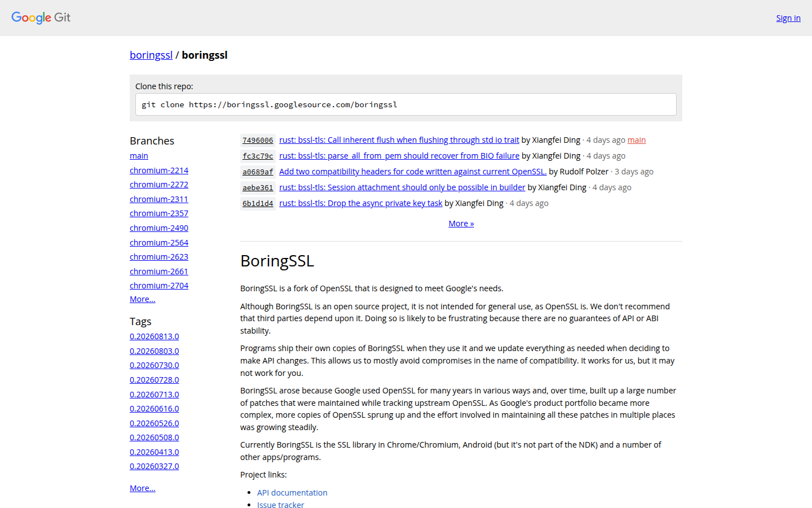Open commit about inherent flush through std io trait
Screen dimensions: 812x508
(x=399, y=140)
